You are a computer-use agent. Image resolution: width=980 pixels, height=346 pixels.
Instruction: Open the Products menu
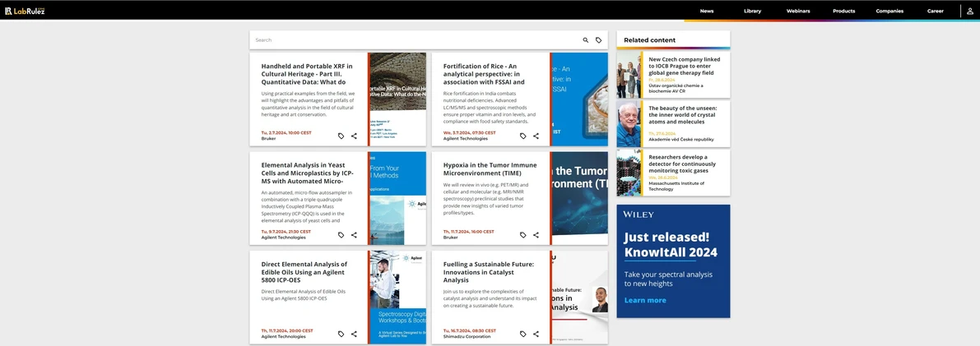(x=843, y=12)
